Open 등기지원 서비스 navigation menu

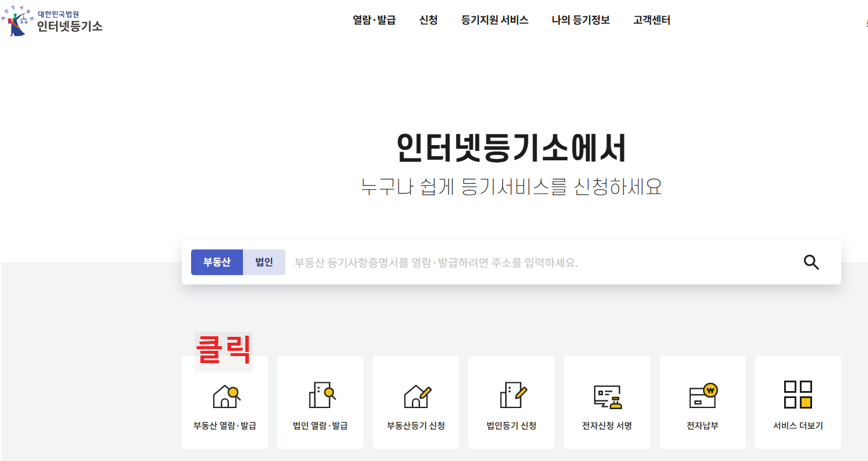click(494, 20)
